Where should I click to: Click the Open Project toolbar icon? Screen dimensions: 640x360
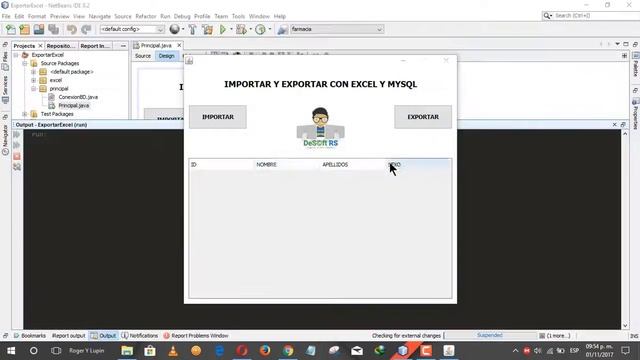tap(39, 29)
